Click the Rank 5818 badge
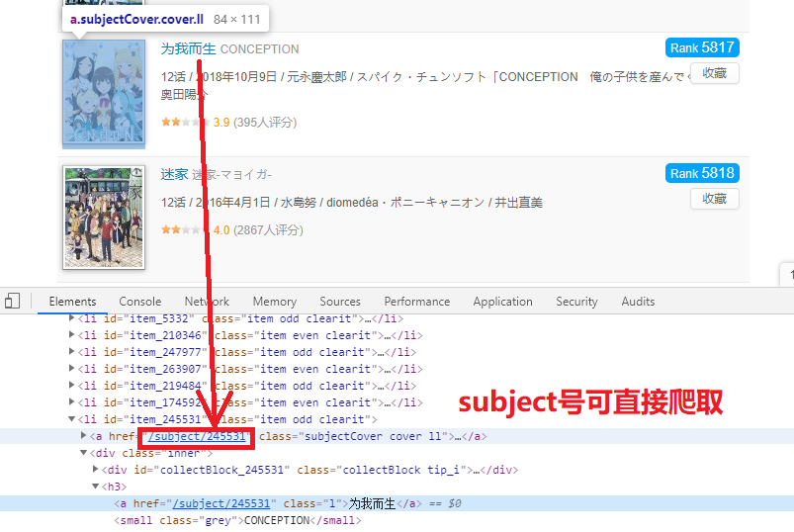 [702, 173]
